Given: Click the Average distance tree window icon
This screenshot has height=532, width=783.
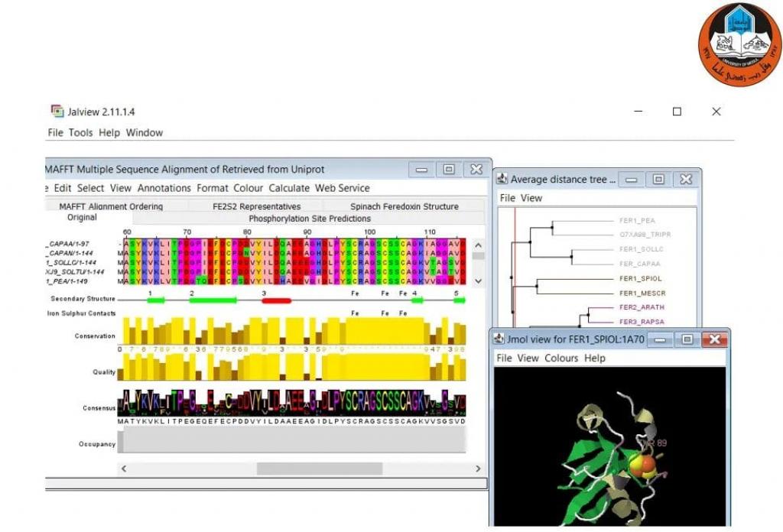Looking at the screenshot, I should point(502,180).
